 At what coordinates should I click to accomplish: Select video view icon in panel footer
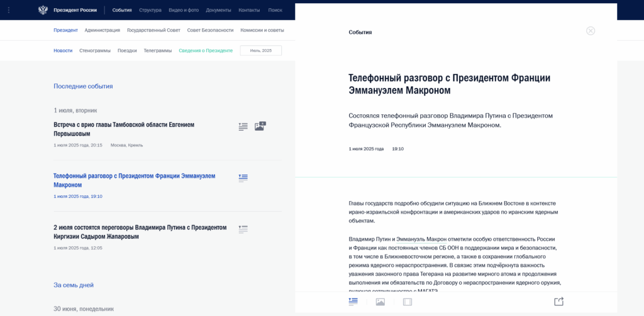(408, 302)
